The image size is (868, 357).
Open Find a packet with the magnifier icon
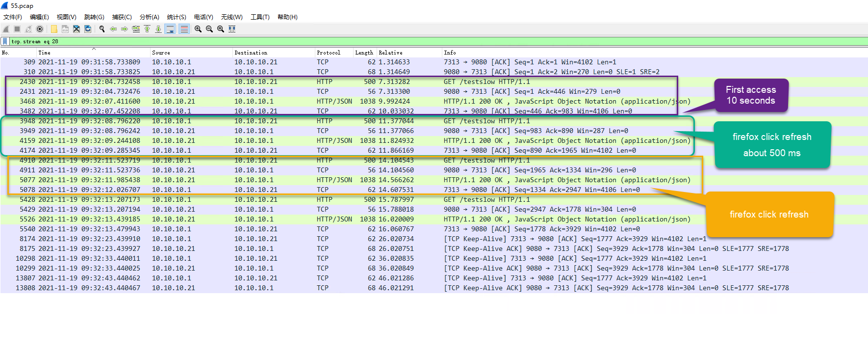click(x=102, y=29)
